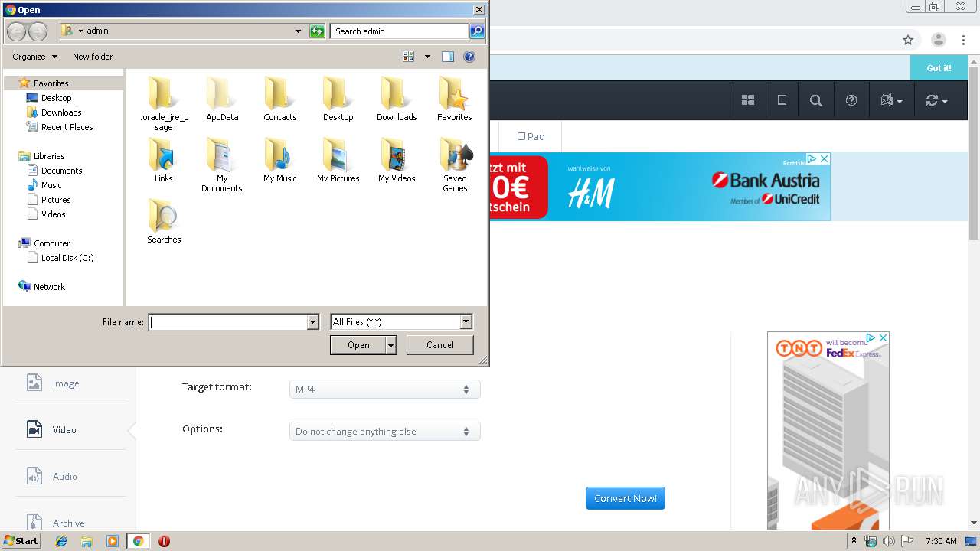Select the Searches folder
The height and width of the screenshot is (551, 980).
164,222
